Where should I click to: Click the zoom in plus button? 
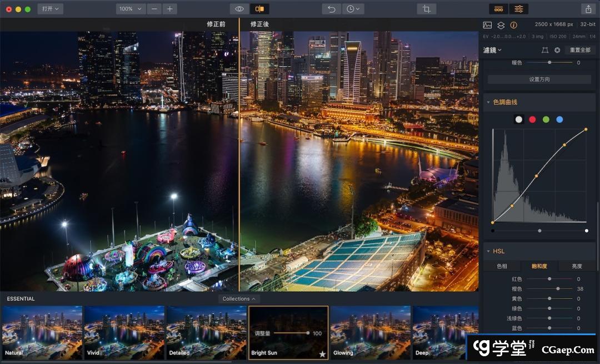[x=169, y=9]
